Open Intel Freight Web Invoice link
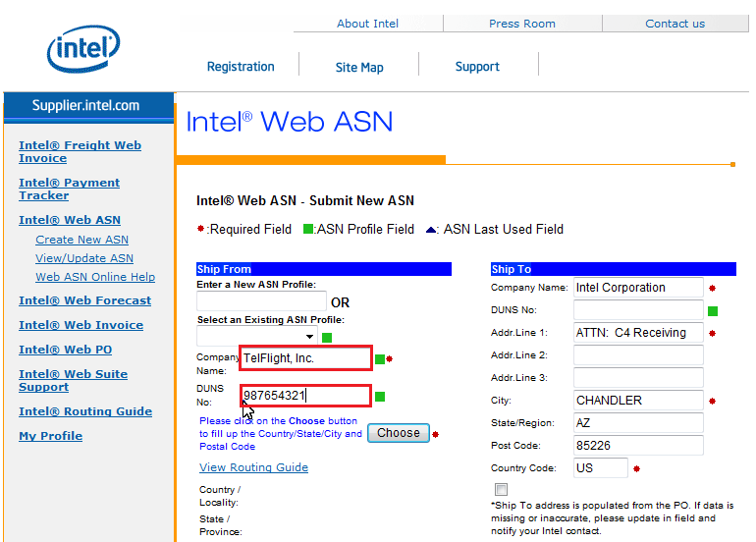Viewport: 756px width, 542px height. [x=81, y=151]
